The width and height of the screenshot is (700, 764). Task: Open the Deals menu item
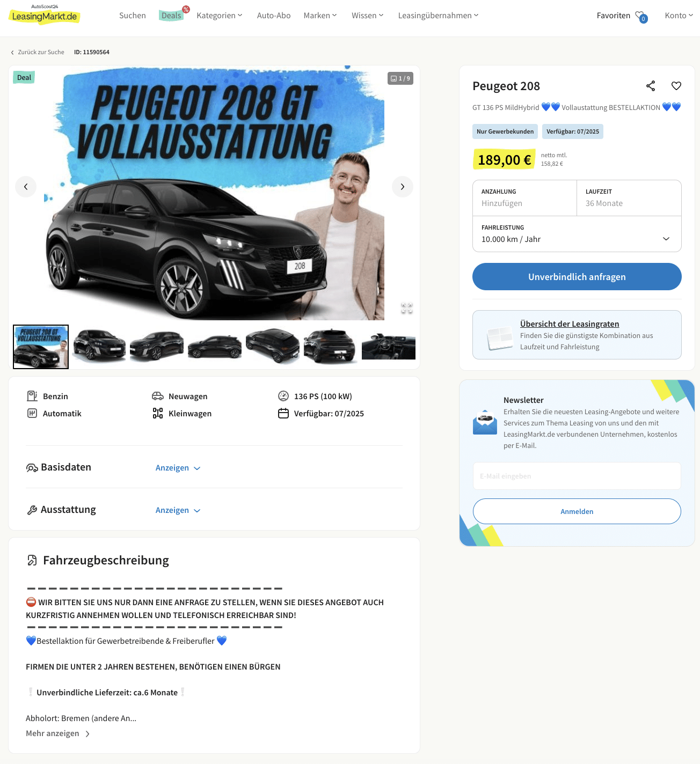pos(172,16)
